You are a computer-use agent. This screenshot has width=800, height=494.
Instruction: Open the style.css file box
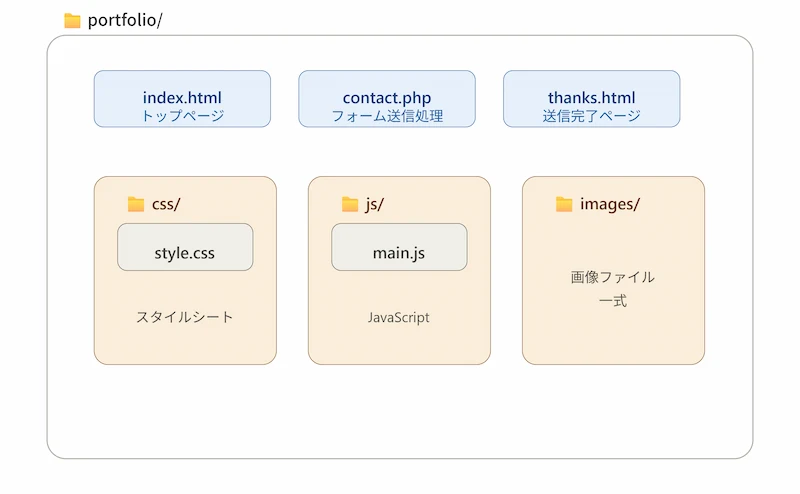coord(185,247)
